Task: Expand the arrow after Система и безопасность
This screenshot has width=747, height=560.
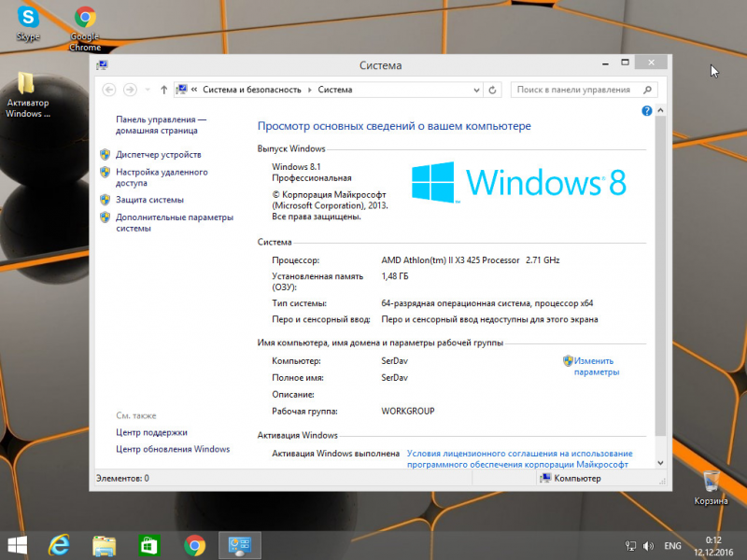Action: (x=310, y=90)
